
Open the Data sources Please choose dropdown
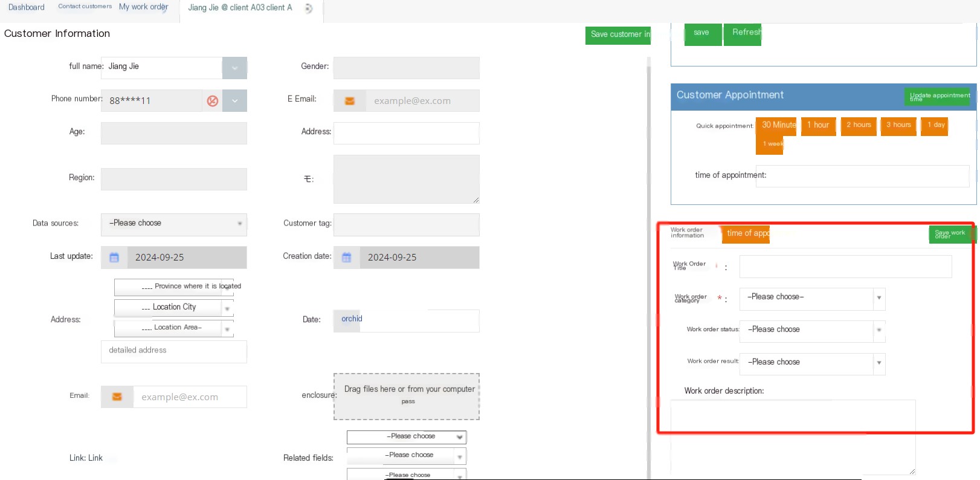(174, 224)
